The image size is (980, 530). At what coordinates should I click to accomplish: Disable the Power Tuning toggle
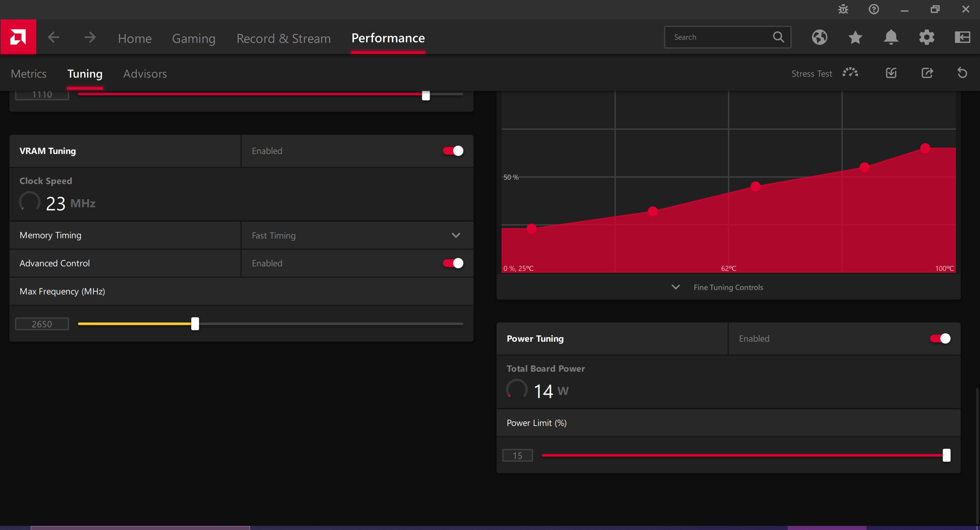pyautogui.click(x=940, y=339)
